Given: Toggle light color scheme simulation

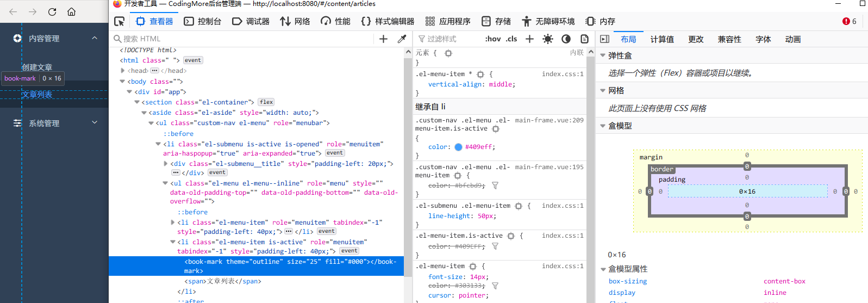Looking at the screenshot, I should (548, 39).
